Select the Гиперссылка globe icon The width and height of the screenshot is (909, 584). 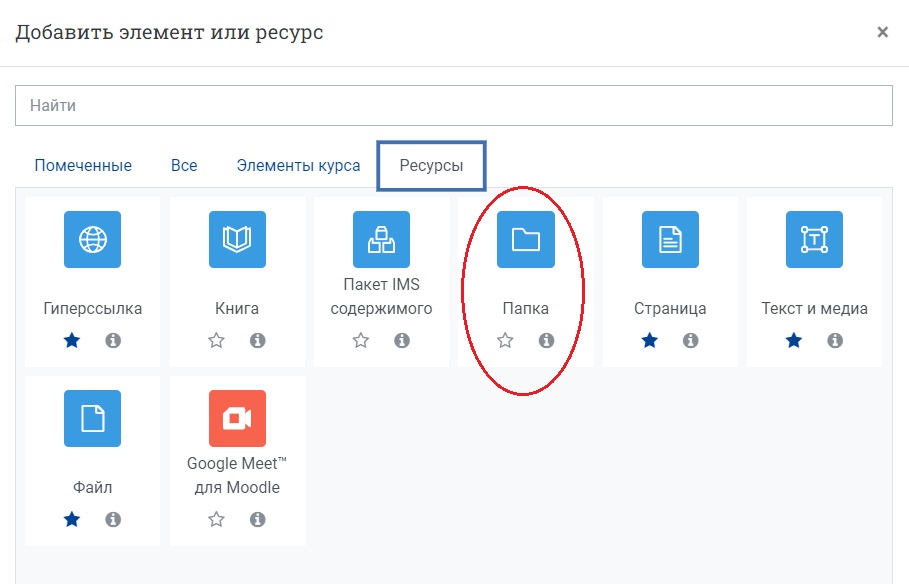pyautogui.click(x=92, y=240)
